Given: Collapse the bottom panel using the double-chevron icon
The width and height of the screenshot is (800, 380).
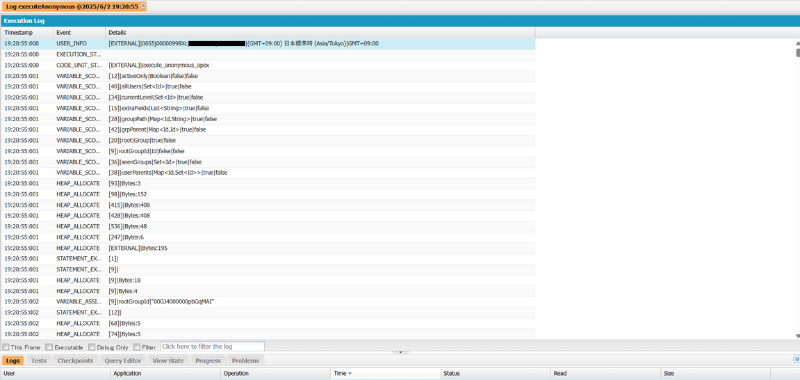Looking at the screenshot, I should pyautogui.click(x=796, y=359).
